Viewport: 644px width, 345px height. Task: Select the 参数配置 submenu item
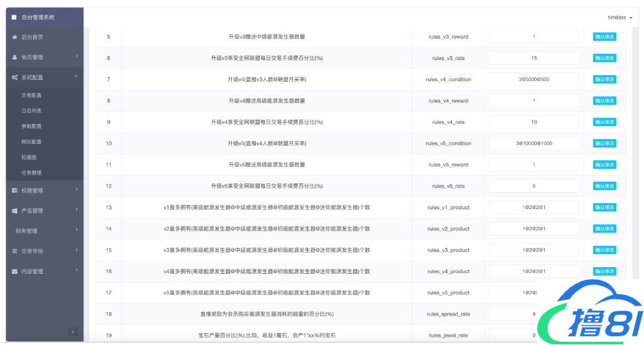31,126
